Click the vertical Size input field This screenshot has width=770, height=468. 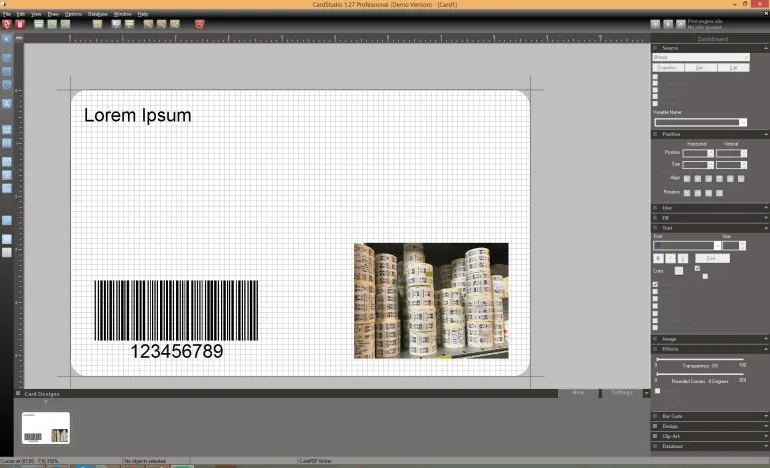point(728,165)
